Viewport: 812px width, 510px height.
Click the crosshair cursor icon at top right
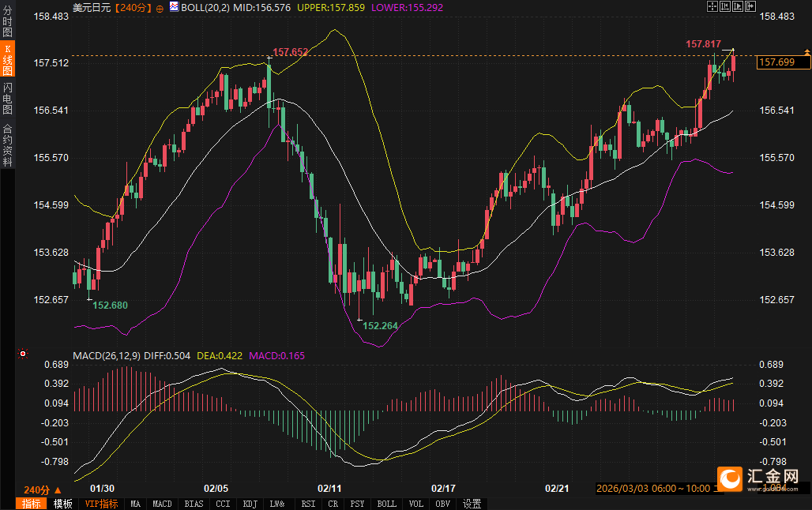[712, 6]
